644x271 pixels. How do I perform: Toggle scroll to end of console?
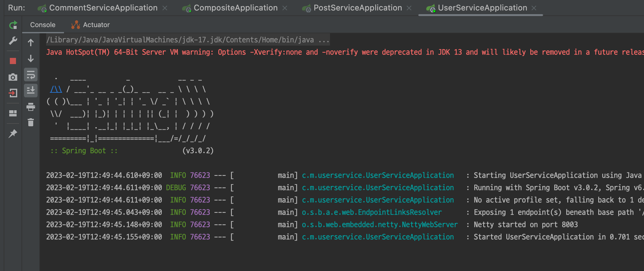(31, 91)
